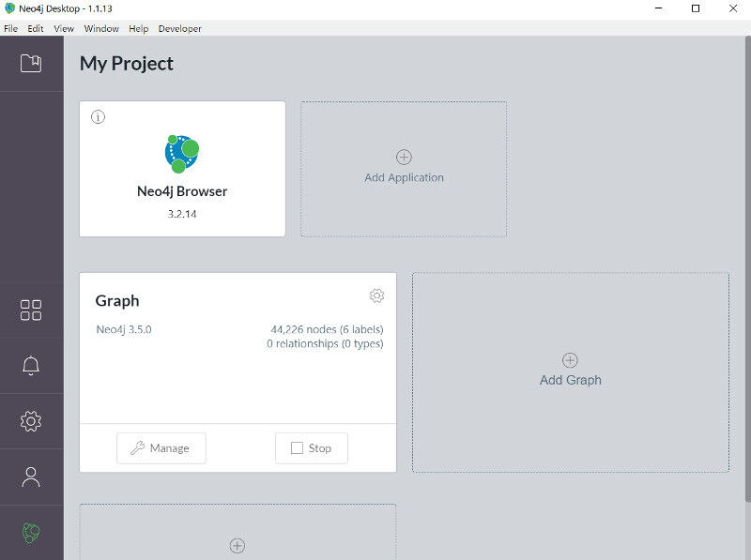Click the vertical scrollbar
751x560 pixels.
747,268
